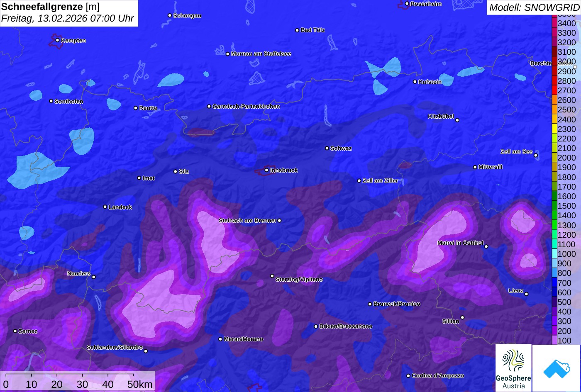
Task: Click the blue cloud arrow logo
Action: click(x=557, y=368)
